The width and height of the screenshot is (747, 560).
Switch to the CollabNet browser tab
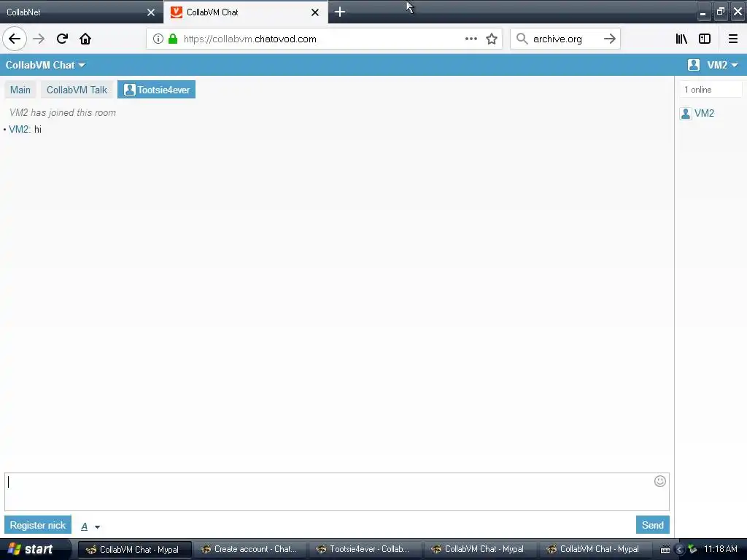point(82,12)
